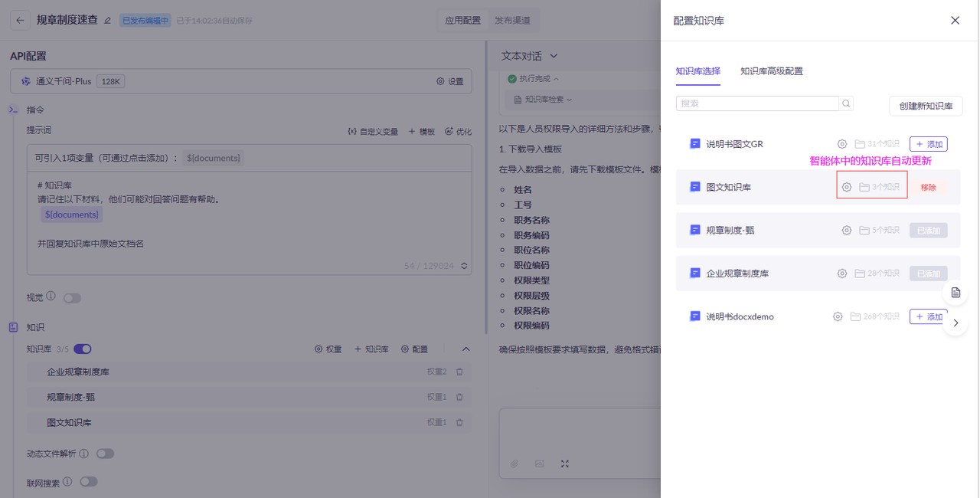The height and width of the screenshot is (498, 980).
Task: Close the 配置知识库 panel
Action: pyautogui.click(x=955, y=21)
